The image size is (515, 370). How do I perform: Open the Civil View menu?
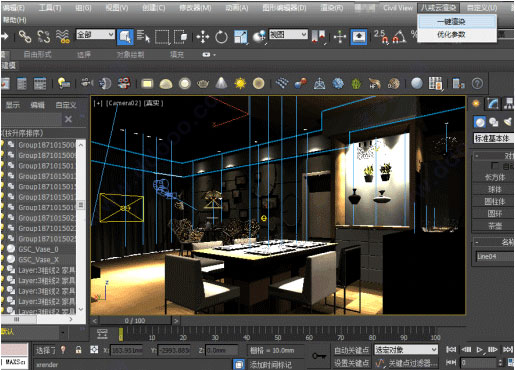398,7
